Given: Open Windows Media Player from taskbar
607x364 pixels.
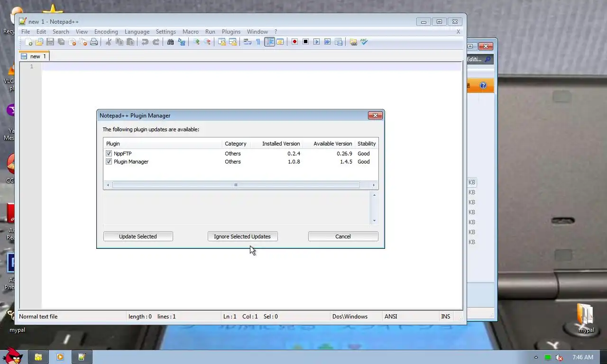Looking at the screenshot, I should [x=60, y=357].
